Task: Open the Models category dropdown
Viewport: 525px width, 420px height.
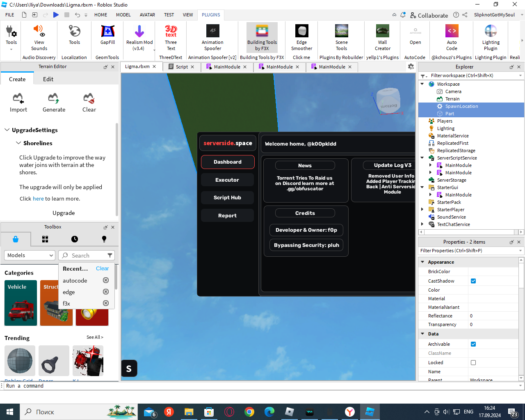Action: click(30, 255)
